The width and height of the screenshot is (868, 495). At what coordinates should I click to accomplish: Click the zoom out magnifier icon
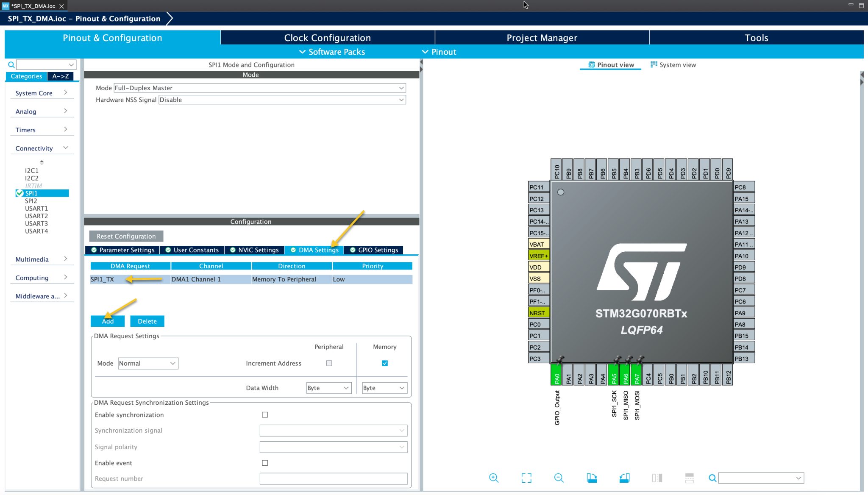point(559,478)
